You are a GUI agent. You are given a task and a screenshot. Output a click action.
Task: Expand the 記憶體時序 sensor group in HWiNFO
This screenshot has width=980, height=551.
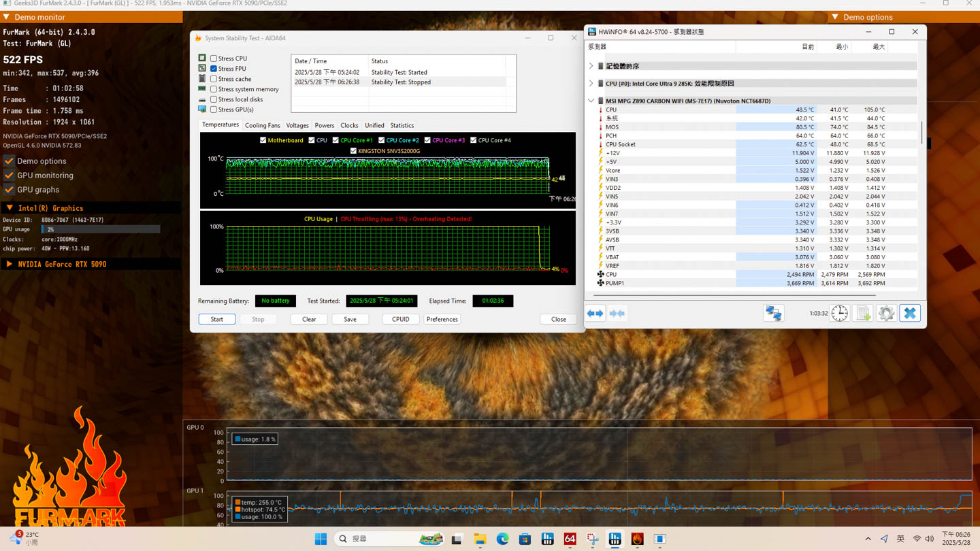(591, 66)
